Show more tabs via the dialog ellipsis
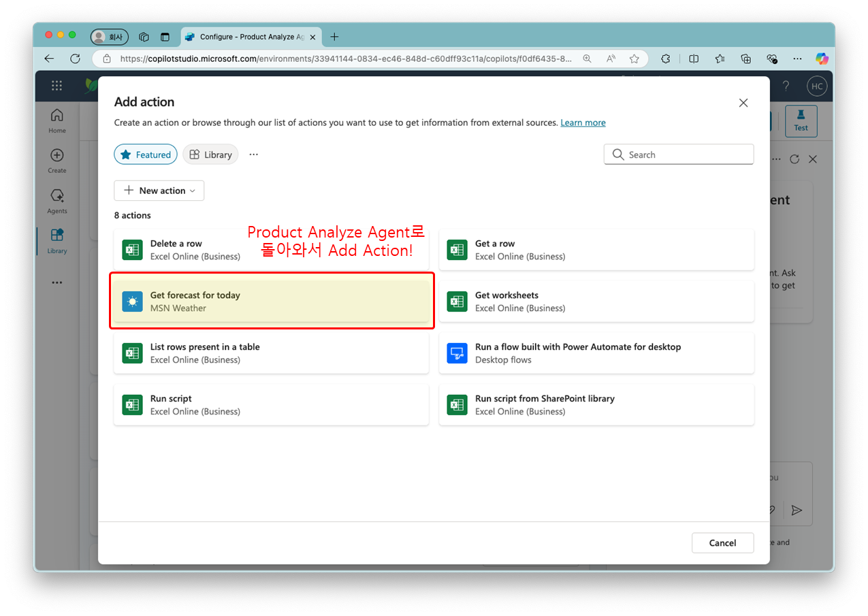This screenshot has width=868, height=616. [254, 155]
